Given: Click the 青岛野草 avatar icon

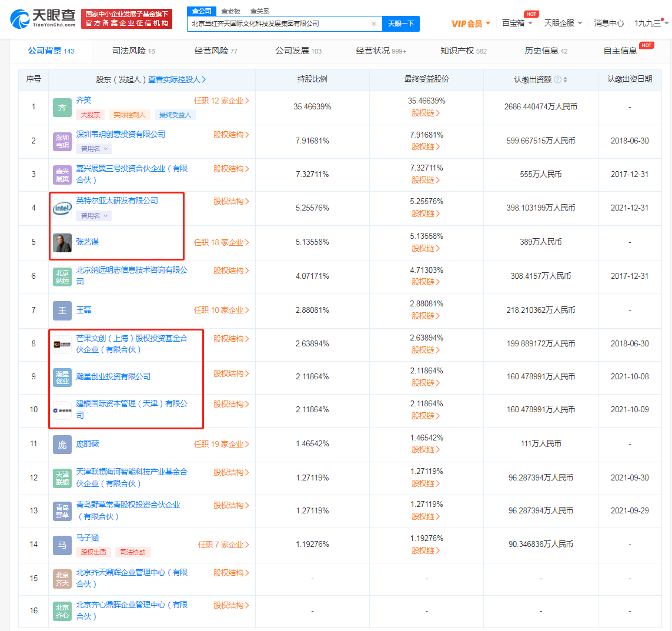Looking at the screenshot, I should tap(62, 511).
